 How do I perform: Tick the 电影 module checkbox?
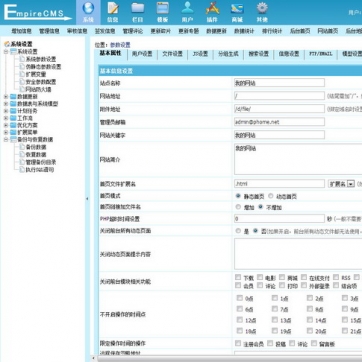coord(260,277)
